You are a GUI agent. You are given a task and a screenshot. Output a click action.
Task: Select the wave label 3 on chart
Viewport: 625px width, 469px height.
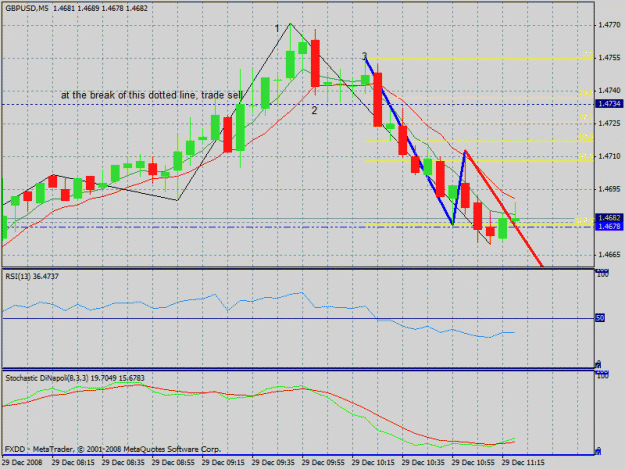(364, 56)
